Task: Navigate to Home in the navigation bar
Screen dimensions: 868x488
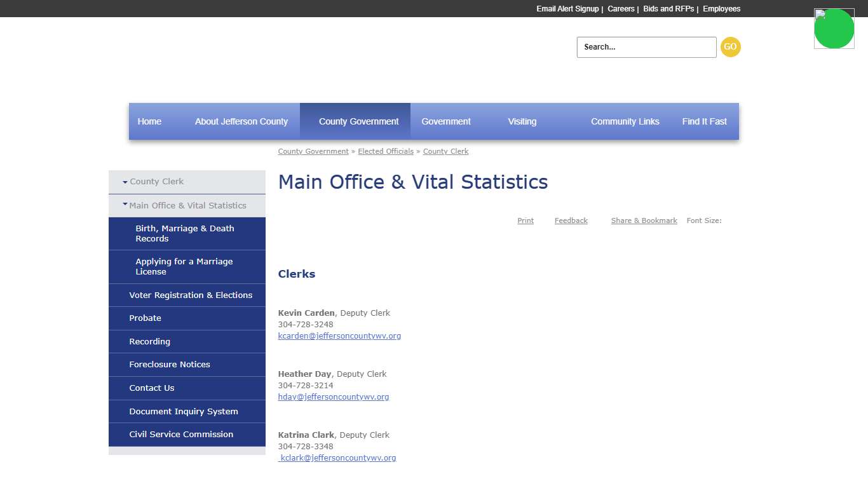Action: pos(149,121)
